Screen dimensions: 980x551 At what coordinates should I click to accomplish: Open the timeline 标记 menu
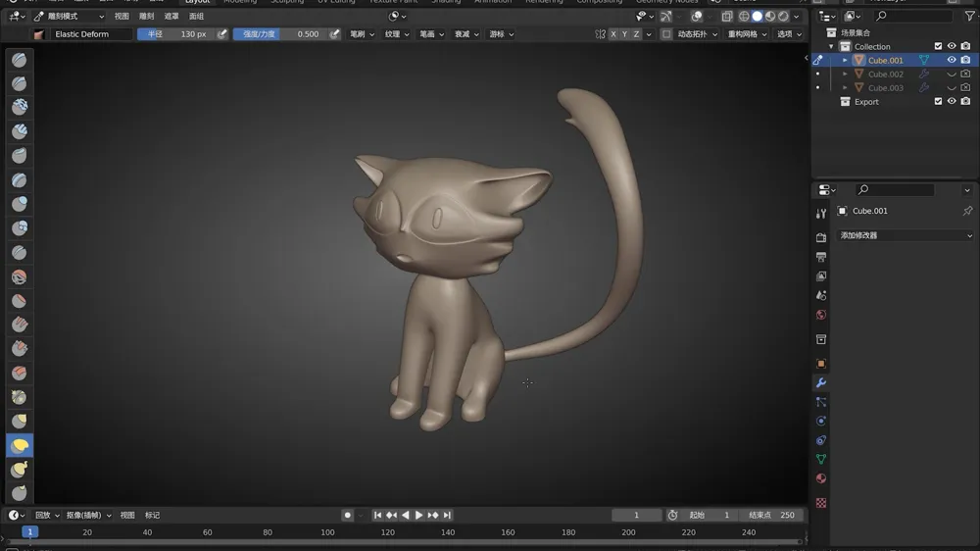153,516
